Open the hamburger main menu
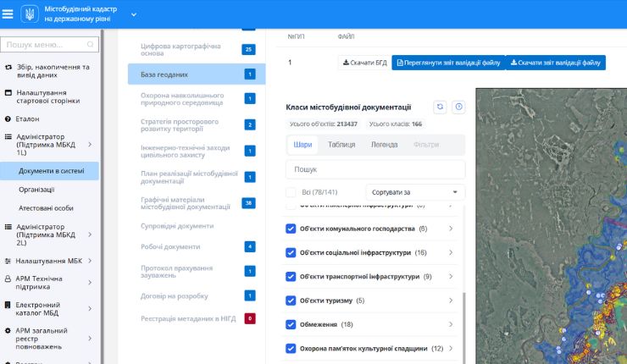The image size is (627, 364). 8,14
